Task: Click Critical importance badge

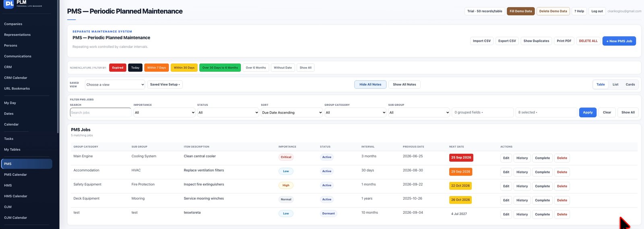Action: point(286,157)
